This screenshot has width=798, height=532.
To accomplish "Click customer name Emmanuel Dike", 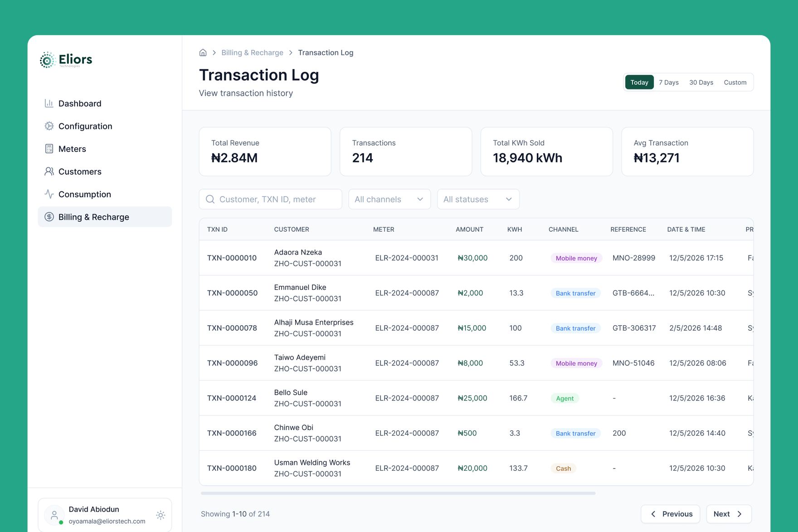I will pos(300,287).
